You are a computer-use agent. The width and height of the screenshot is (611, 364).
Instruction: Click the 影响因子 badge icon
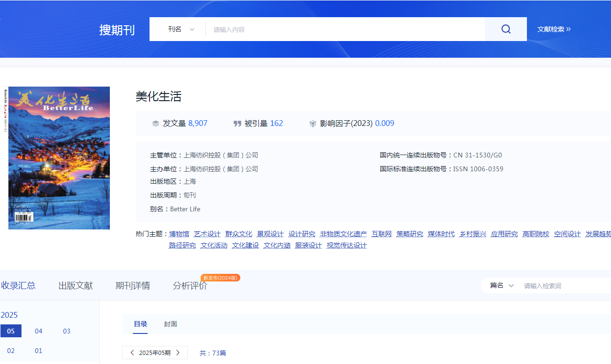(x=313, y=124)
